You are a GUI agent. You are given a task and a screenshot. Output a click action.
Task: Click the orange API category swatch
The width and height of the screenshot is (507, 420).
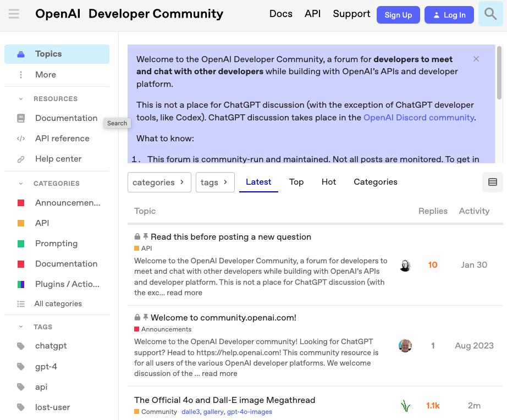[21, 223]
